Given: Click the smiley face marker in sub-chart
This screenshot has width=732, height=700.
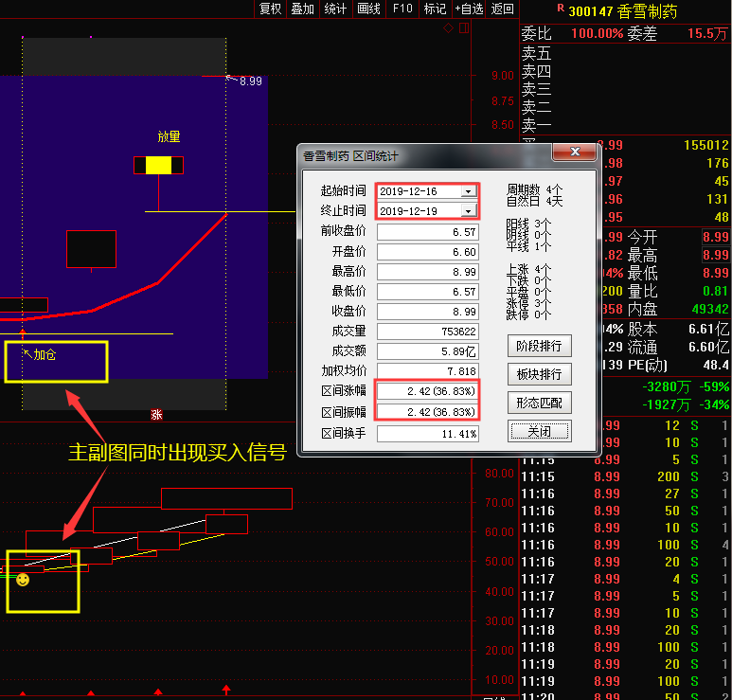Looking at the screenshot, I should tap(23, 579).
